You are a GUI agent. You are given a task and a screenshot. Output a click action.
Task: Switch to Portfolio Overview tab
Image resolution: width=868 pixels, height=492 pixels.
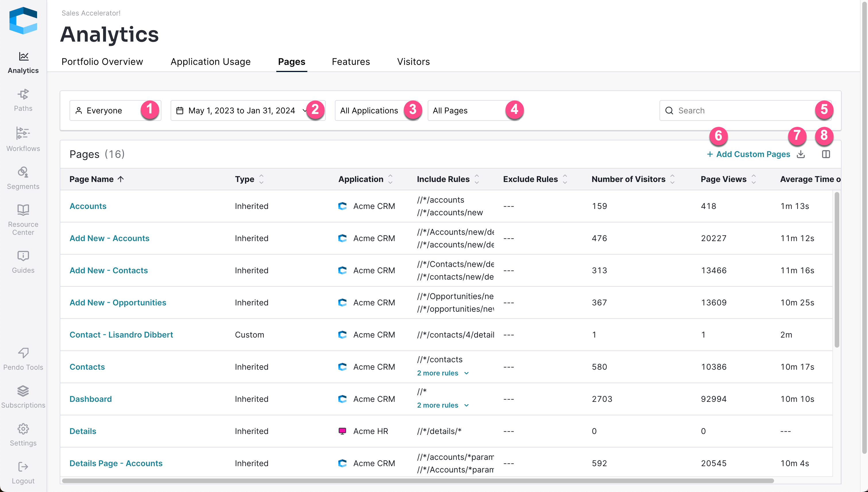pos(102,61)
